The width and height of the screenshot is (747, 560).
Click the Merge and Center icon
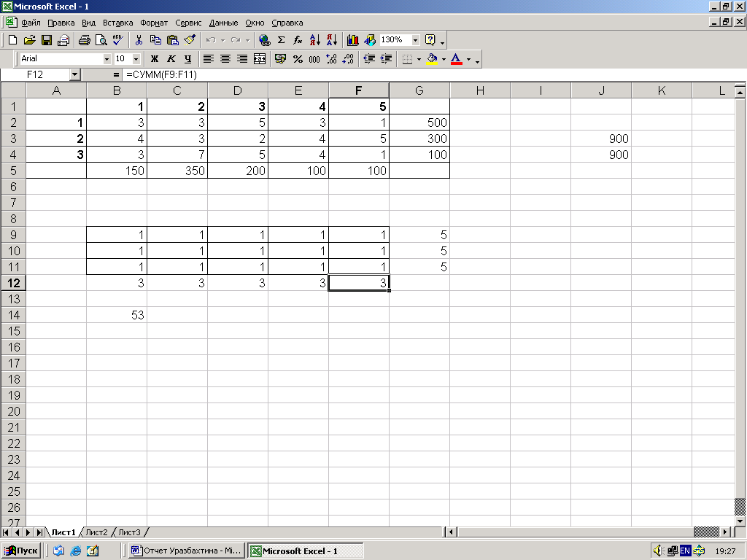pyautogui.click(x=260, y=59)
